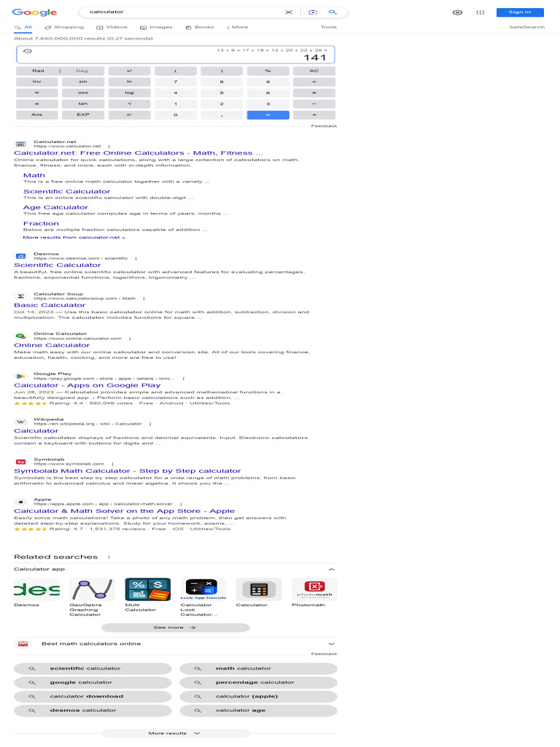
Task: Switch to the Shopping tab
Action: point(64,27)
